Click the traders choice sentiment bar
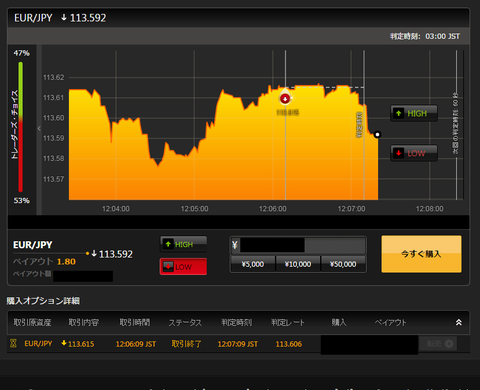Image resolution: width=480 pixels, height=390 pixels. point(20,127)
